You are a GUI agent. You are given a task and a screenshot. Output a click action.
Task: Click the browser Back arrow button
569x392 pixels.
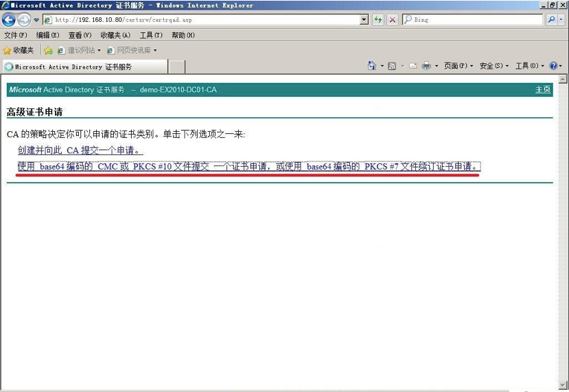pos(9,20)
